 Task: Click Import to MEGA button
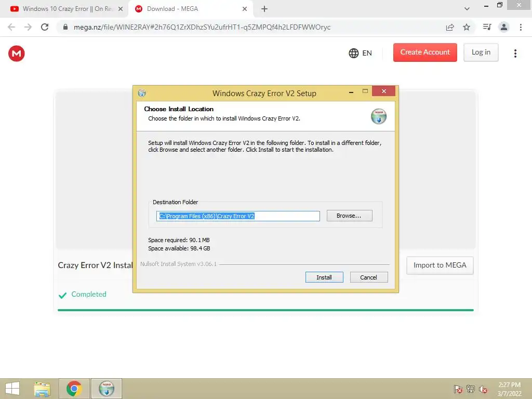(x=440, y=265)
